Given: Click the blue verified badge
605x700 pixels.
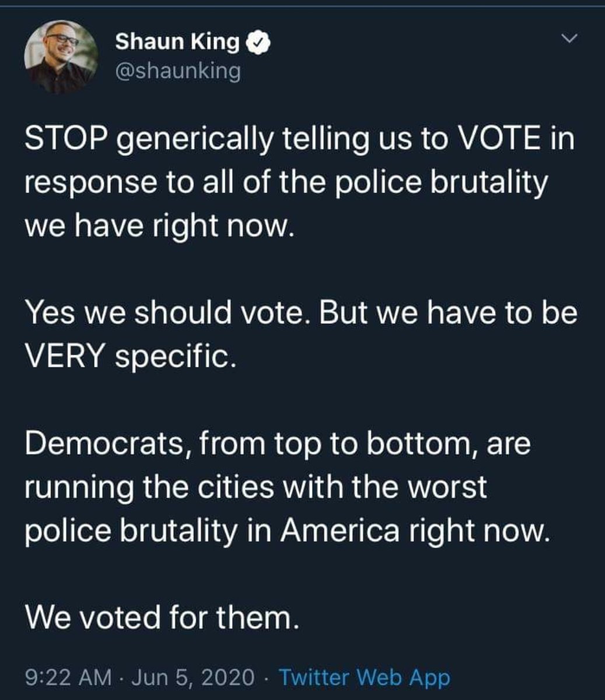Looking at the screenshot, I should pyautogui.click(x=259, y=42).
